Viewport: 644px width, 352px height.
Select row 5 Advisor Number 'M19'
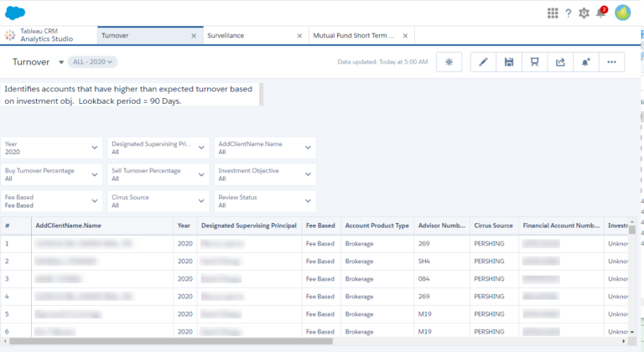442,314
